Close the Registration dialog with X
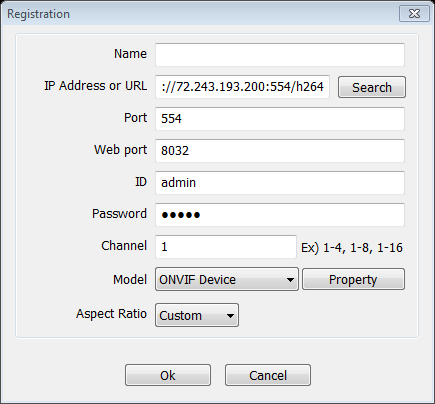435x404 pixels. (x=414, y=14)
